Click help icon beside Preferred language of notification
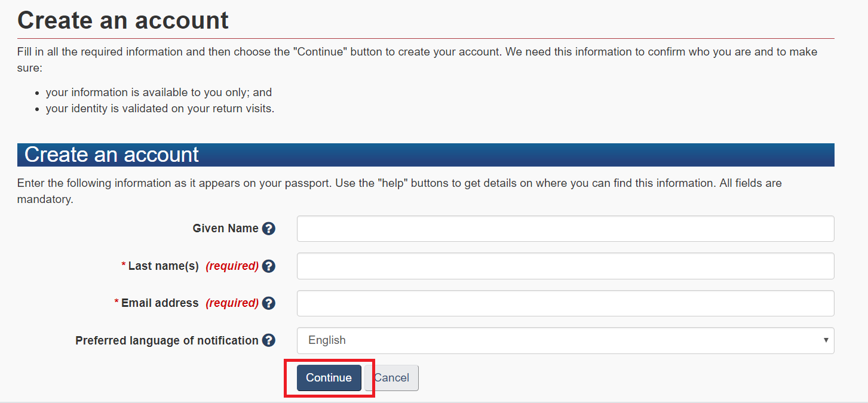868x403 pixels. (x=269, y=340)
